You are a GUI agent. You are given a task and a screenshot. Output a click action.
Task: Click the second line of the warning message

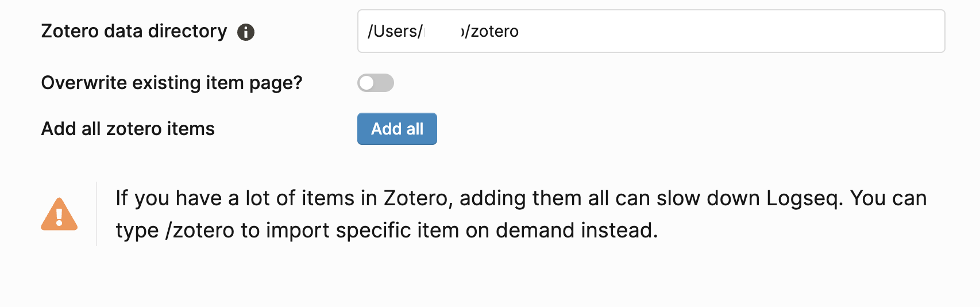point(387,231)
